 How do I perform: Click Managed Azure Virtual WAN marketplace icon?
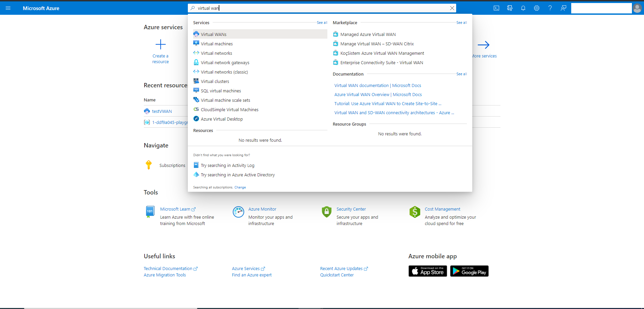[x=335, y=34]
